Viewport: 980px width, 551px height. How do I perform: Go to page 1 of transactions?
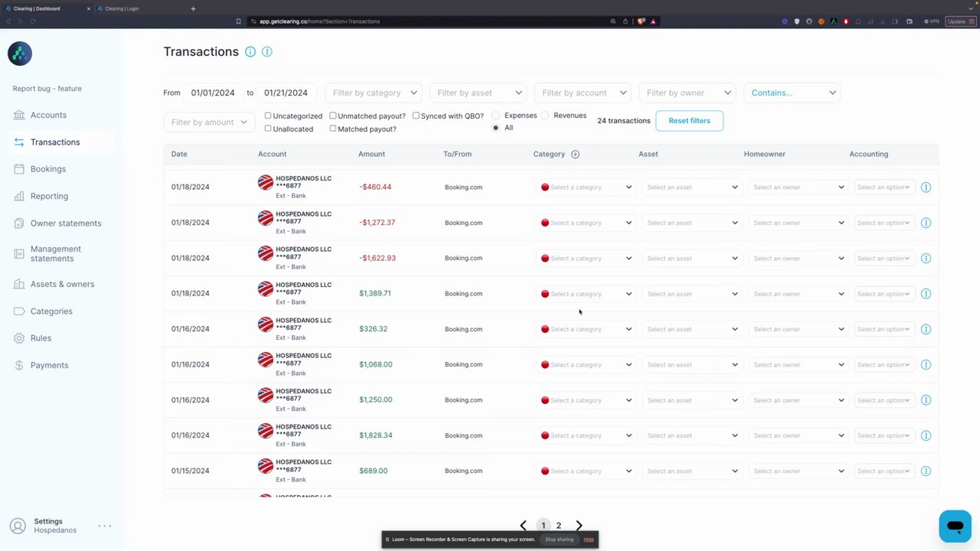(543, 526)
